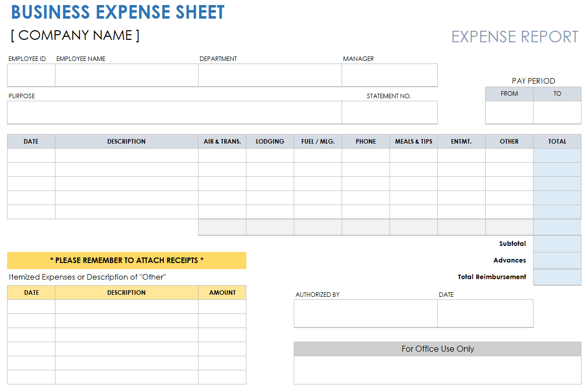Click the Subtotal amount cell
This screenshot has height=391, width=588.
(557, 243)
